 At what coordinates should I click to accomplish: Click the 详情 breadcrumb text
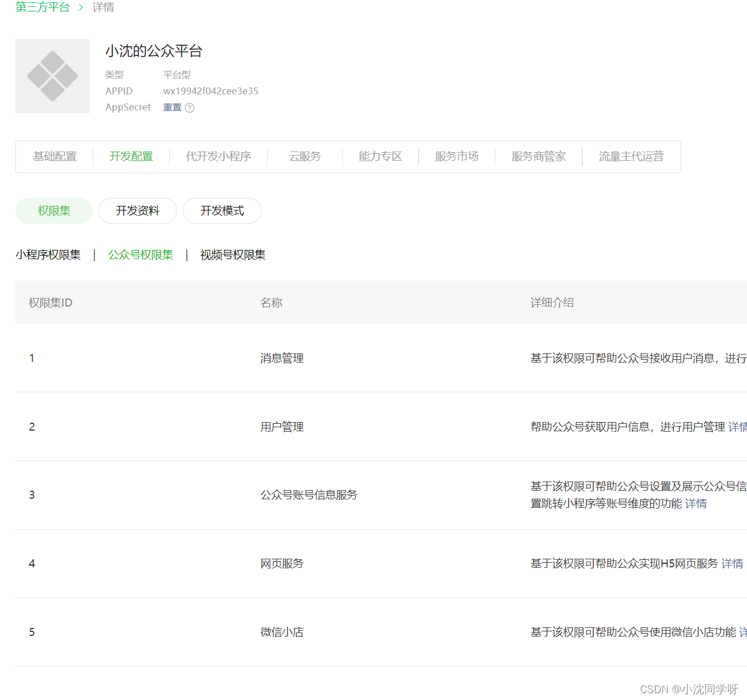click(104, 7)
